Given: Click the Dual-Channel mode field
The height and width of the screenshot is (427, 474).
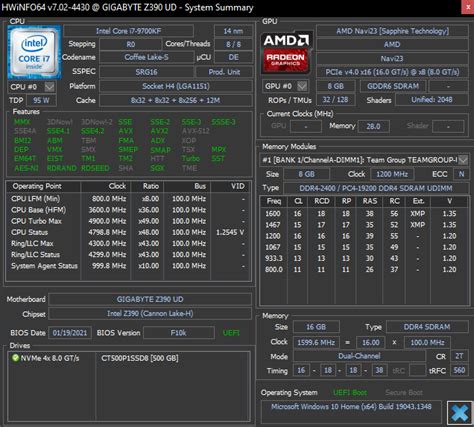Looking at the screenshot, I should click(359, 356).
